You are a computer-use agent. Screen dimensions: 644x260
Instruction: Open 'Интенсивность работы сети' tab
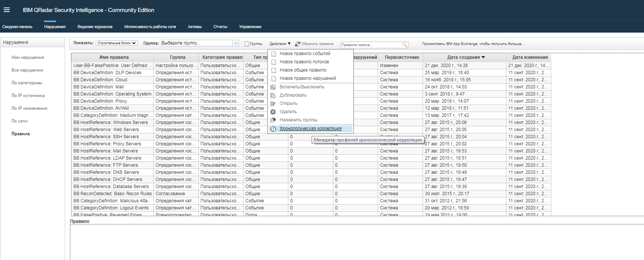point(150,27)
